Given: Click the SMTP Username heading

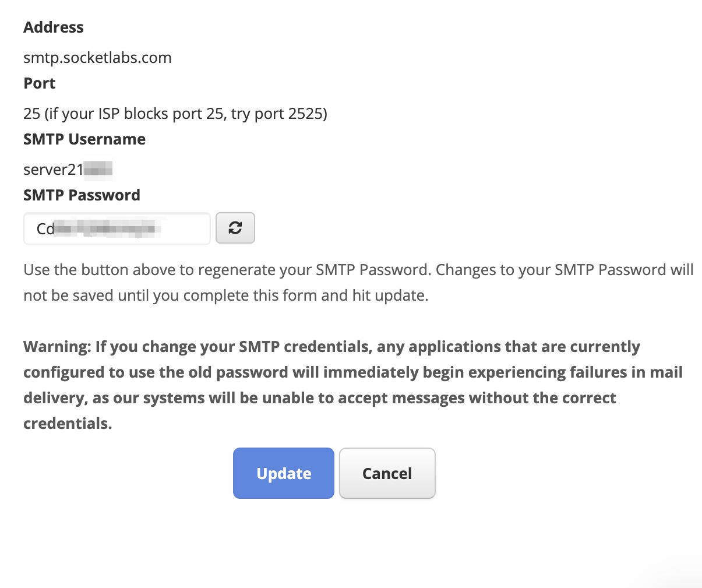Looking at the screenshot, I should click(84, 139).
